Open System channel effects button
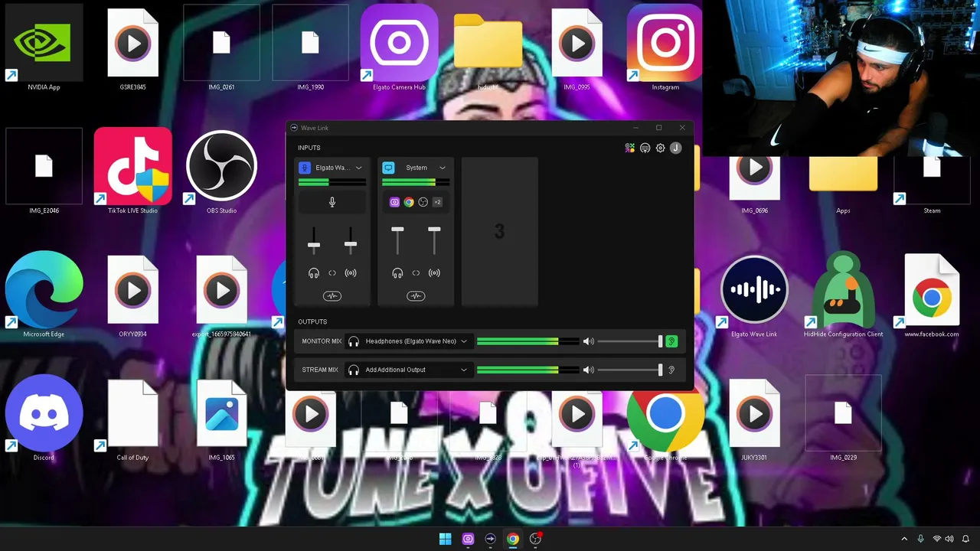 pos(416,296)
